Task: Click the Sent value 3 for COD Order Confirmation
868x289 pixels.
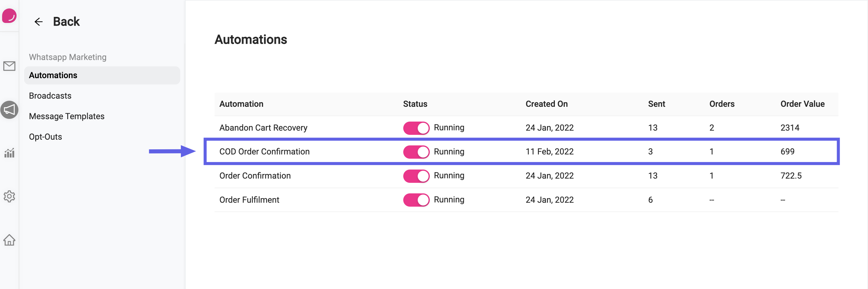Action: tap(650, 152)
